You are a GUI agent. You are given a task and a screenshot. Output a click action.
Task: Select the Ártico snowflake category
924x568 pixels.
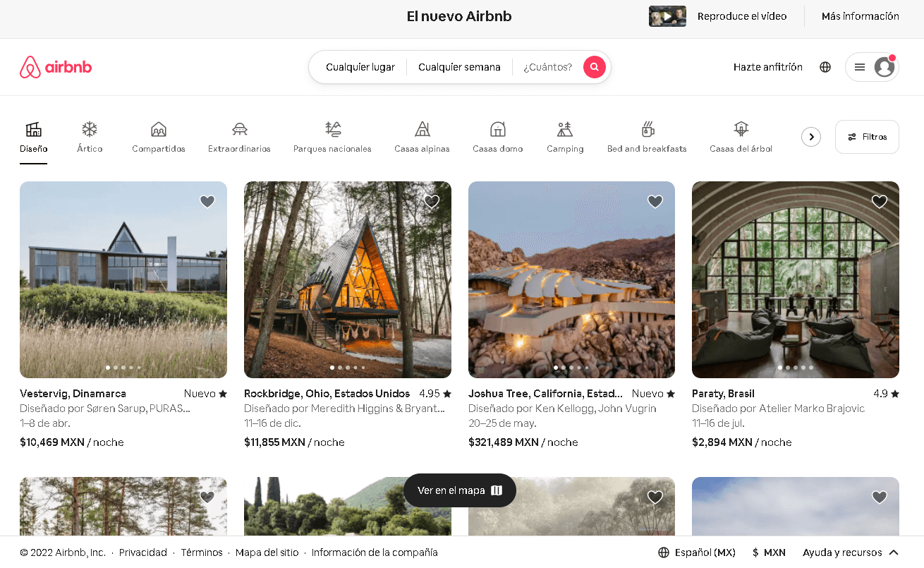[90, 136]
